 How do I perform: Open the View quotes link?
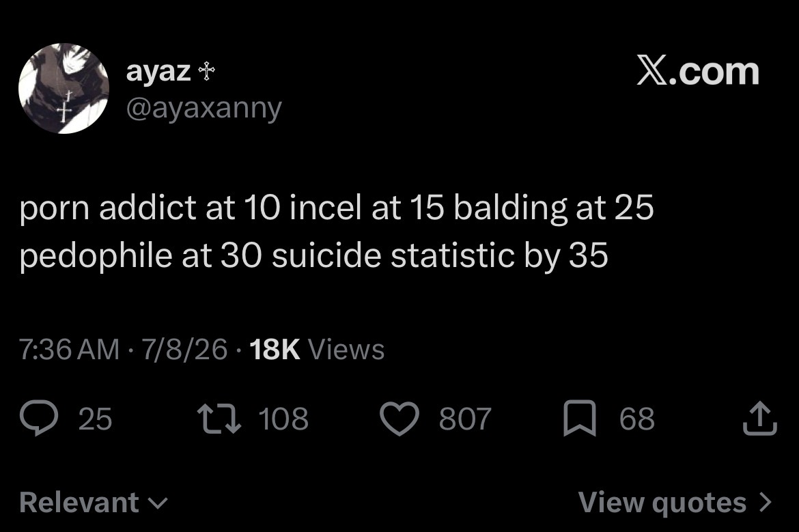pyautogui.click(x=675, y=503)
